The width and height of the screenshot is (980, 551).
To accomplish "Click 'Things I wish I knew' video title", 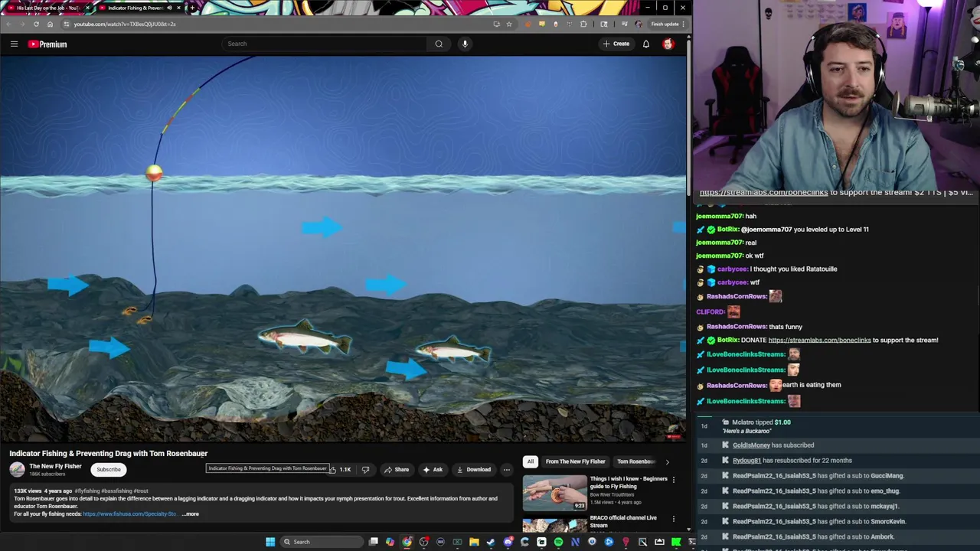I will 629,482.
